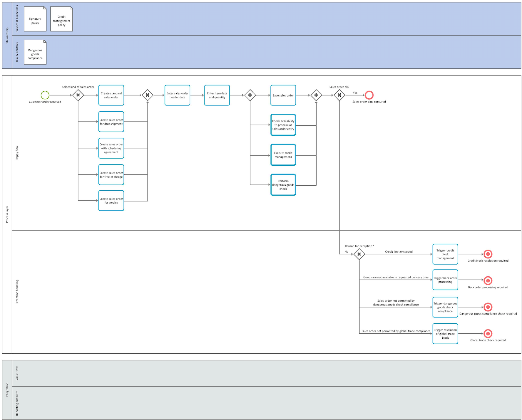Click the Integration pool header
522x420 pixels.
point(7,390)
